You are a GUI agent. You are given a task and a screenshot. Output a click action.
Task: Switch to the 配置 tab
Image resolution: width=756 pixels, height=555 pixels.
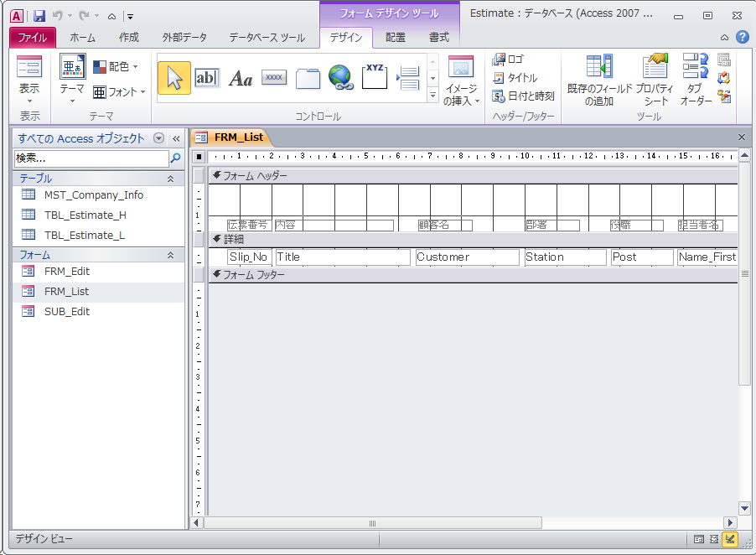coord(396,38)
